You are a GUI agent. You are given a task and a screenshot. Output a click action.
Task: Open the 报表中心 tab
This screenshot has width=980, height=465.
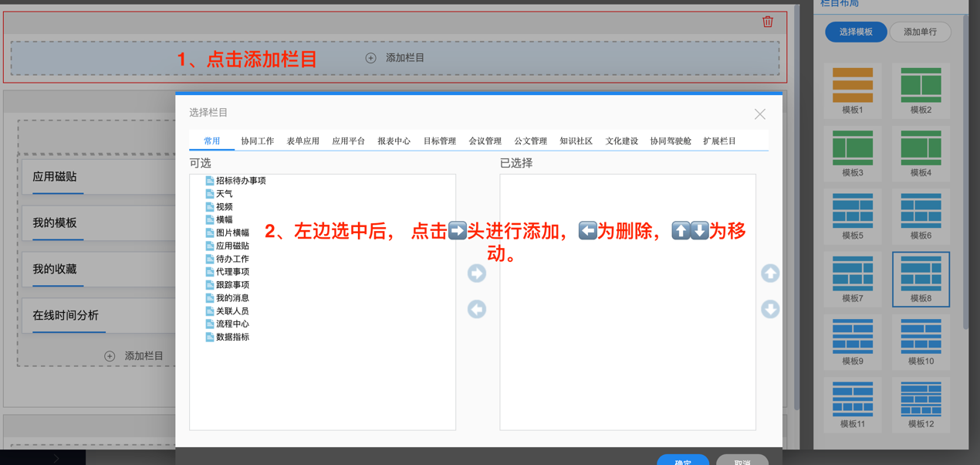pyautogui.click(x=394, y=141)
